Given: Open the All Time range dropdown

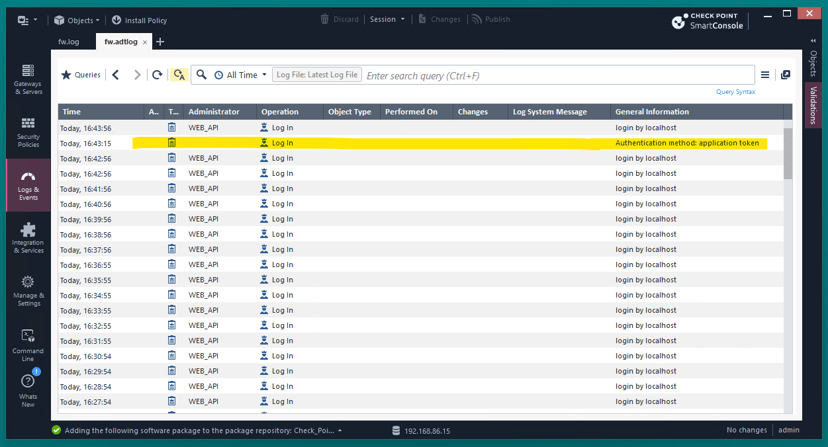Looking at the screenshot, I should pos(240,75).
